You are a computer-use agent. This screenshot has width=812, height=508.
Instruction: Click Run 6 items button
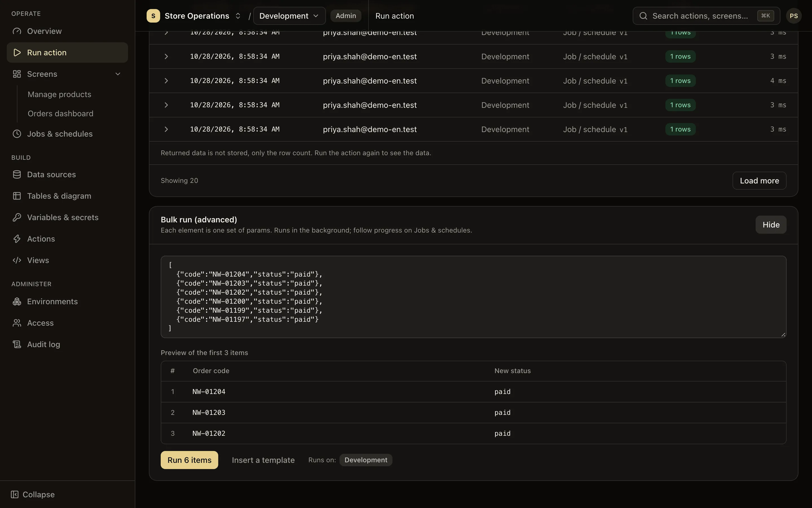tap(189, 460)
